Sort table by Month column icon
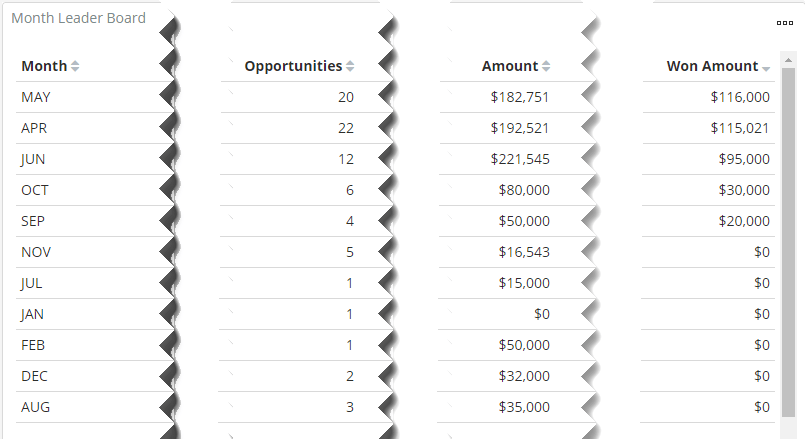This screenshot has height=439, width=805. [x=75, y=66]
